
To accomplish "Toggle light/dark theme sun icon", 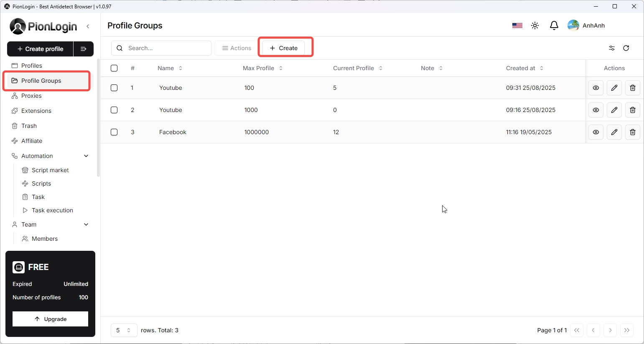I will 535,25.
